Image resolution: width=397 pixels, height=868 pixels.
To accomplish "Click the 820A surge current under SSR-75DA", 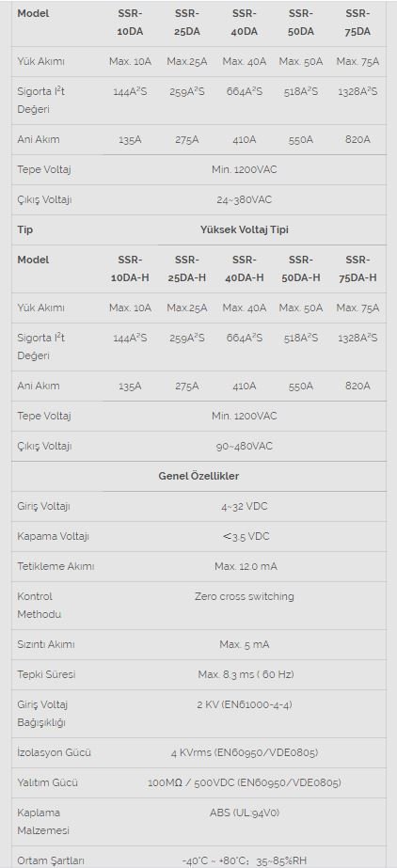I will (x=357, y=139).
